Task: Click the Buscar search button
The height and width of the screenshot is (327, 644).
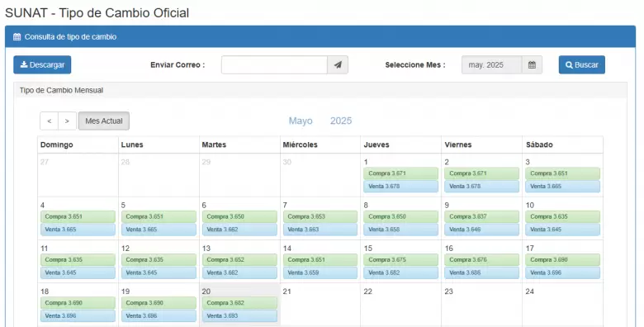Action: point(581,65)
